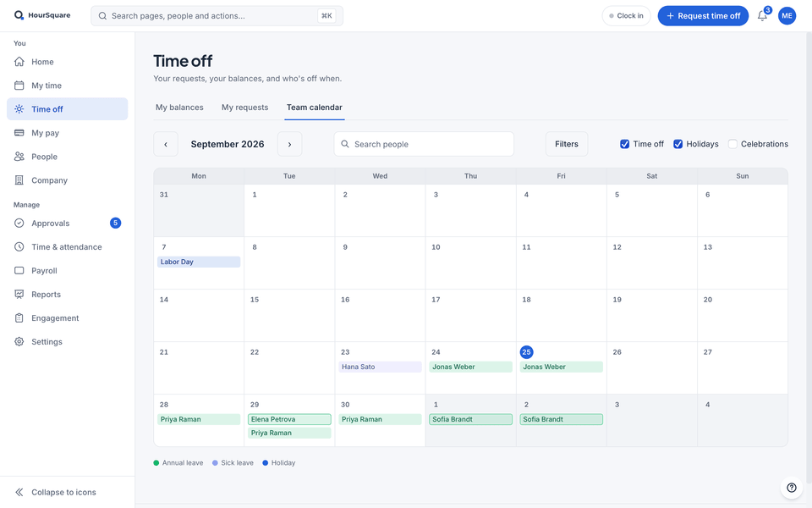Screen dimensions: 812x508
Task: Open Company in the sidebar
Action: (x=68, y=180)
